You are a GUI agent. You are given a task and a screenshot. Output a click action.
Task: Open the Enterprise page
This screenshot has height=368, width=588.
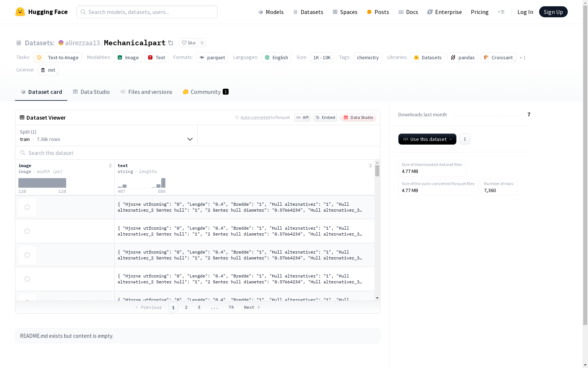pyautogui.click(x=444, y=12)
